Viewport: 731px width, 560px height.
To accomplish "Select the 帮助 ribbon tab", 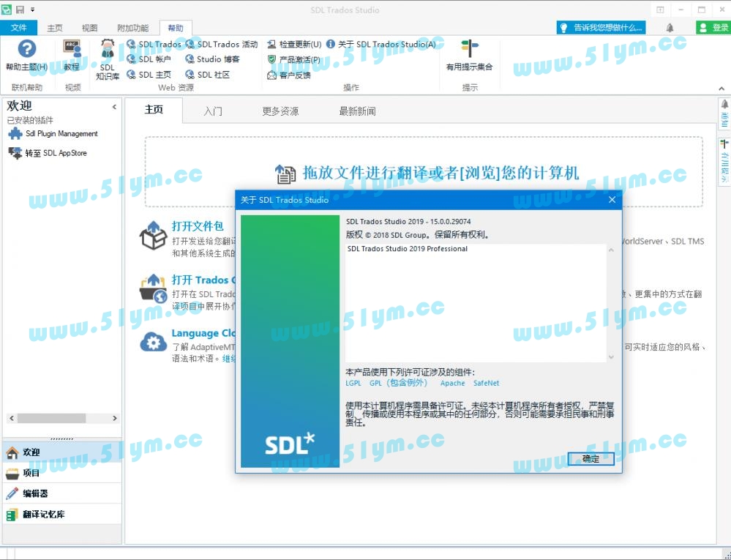I will coord(176,28).
